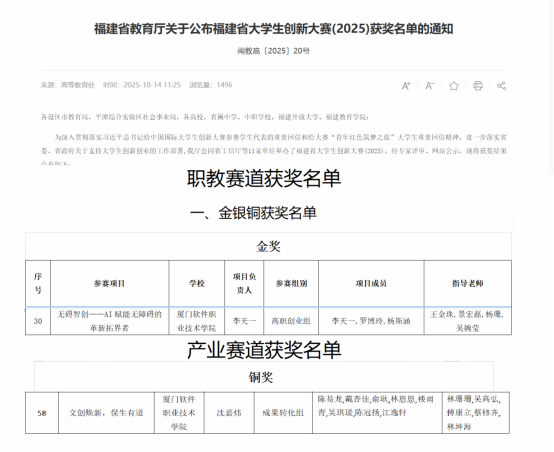The height and width of the screenshot is (452, 554).
Task: Click the 职教赛道获奖名单 heading
Action: click(x=264, y=178)
